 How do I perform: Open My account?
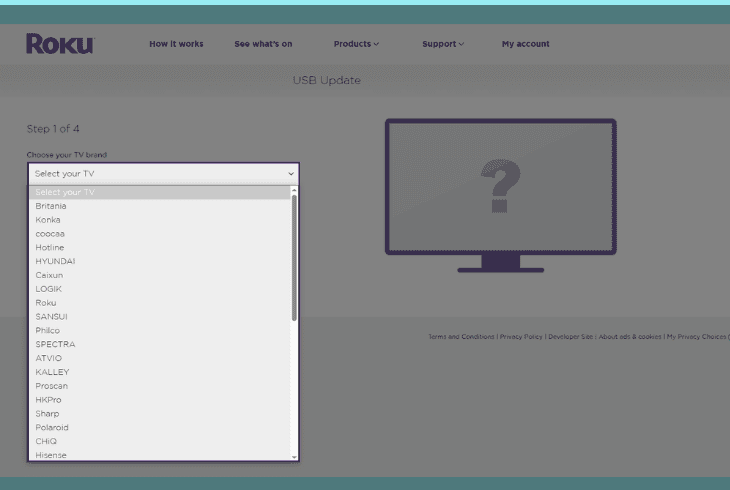525,44
